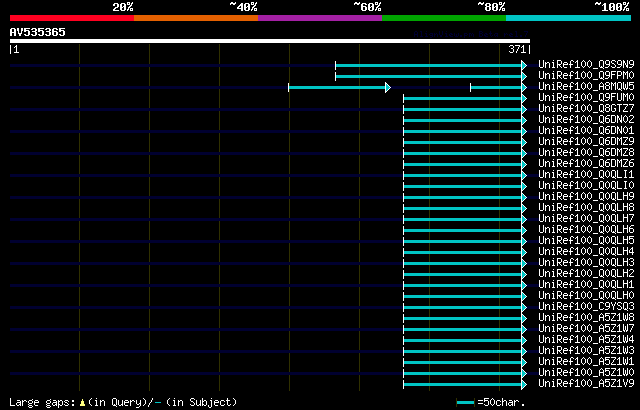Viewport: 640px width, 410px height.
Task: Click the ~60% legend label
Action: click(x=367, y=7)
